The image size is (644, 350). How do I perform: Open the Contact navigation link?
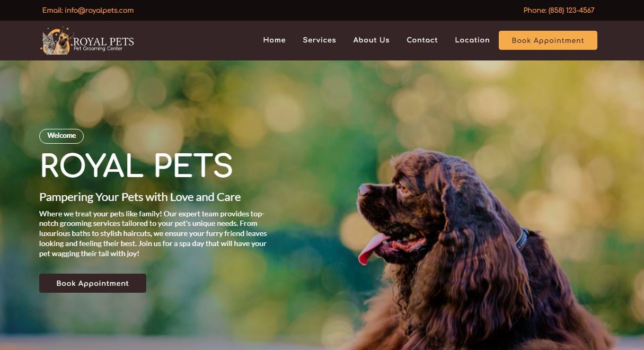(422, 40)
